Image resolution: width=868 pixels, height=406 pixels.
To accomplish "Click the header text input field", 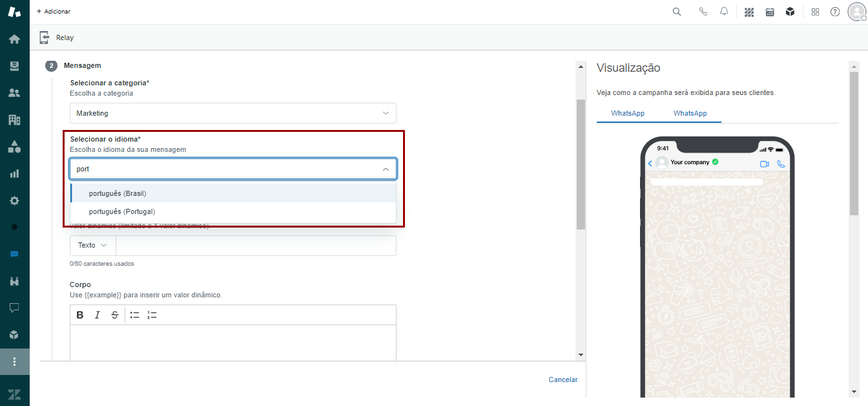I will tap(256, 246).
